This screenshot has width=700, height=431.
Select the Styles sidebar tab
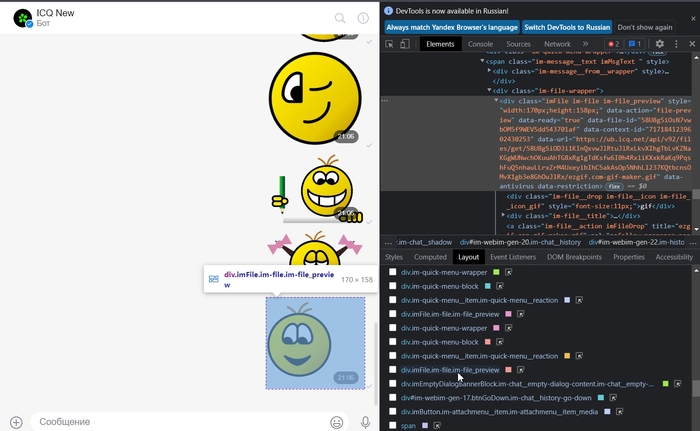click(394, 257)
